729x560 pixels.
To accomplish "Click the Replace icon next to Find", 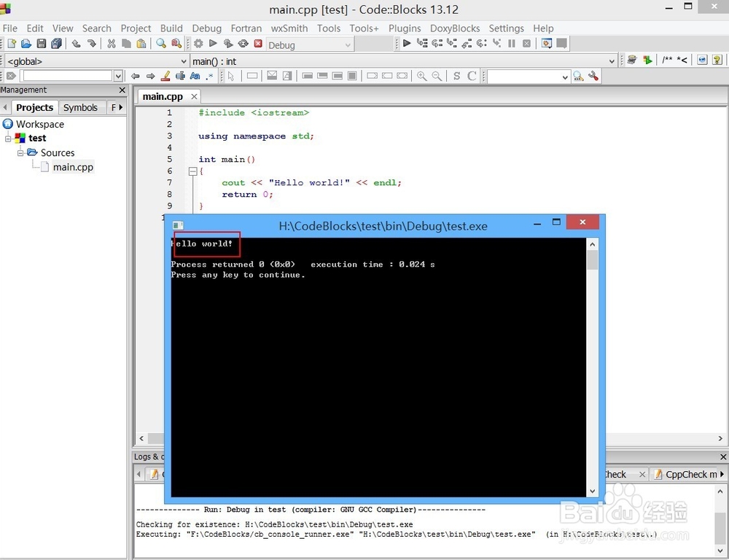I will [176, 44].
